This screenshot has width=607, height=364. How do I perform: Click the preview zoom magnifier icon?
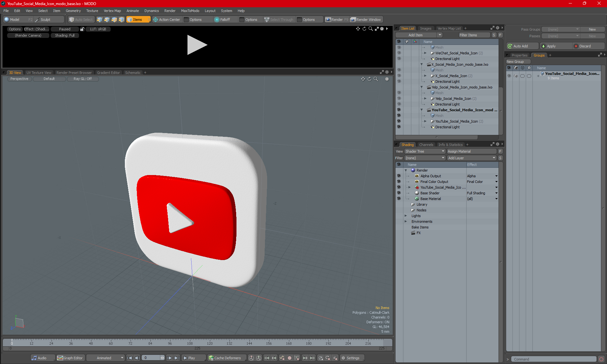pyautogui.click(x=371, y=29)
